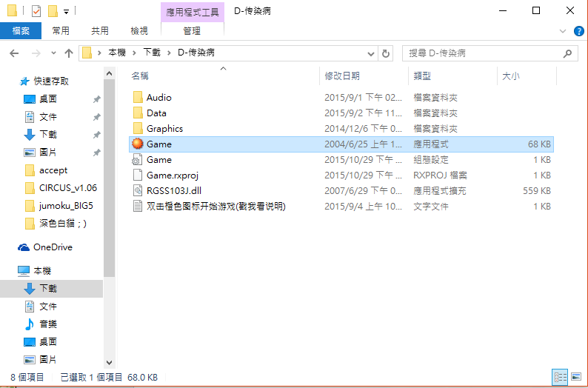
Task: Unpin 圖片 using its pin icon
Action: 97,153
